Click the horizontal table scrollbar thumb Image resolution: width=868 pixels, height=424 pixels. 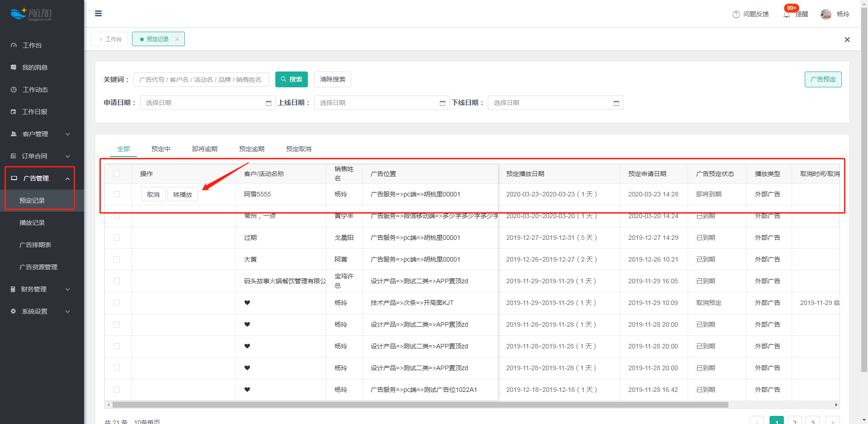pos(420,405)
